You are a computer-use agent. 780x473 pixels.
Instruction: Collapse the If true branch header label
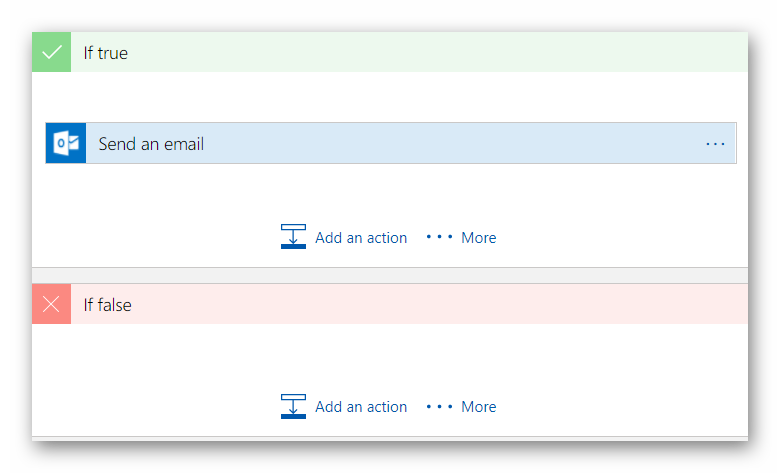click(105, 53)
